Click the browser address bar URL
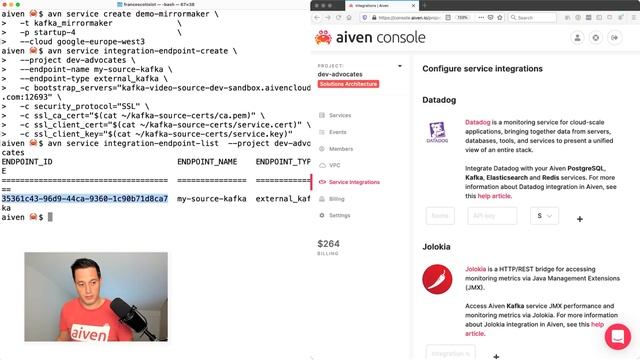 point(409,18)
